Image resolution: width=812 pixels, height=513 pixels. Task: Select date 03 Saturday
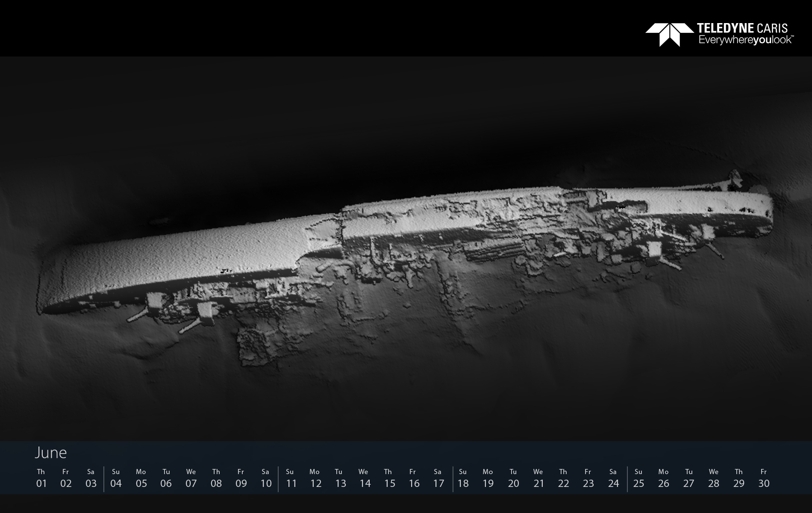point(91,478)
